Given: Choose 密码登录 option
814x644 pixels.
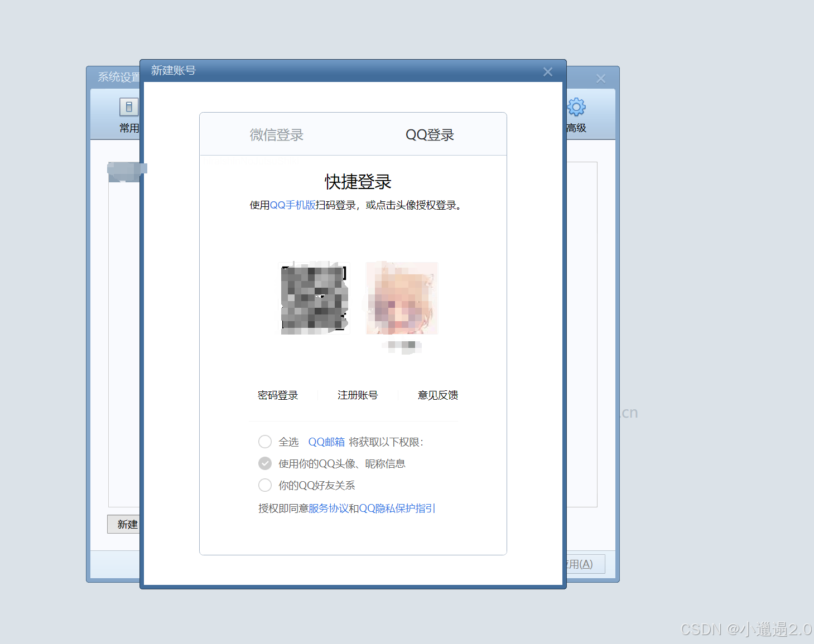Looking at the screenshot, I should coord(278,395).
